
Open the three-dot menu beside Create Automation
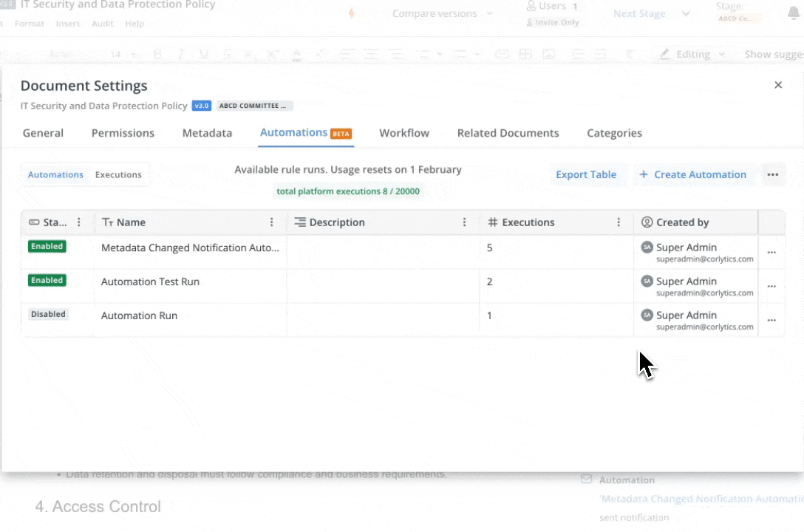pos(772,175)
